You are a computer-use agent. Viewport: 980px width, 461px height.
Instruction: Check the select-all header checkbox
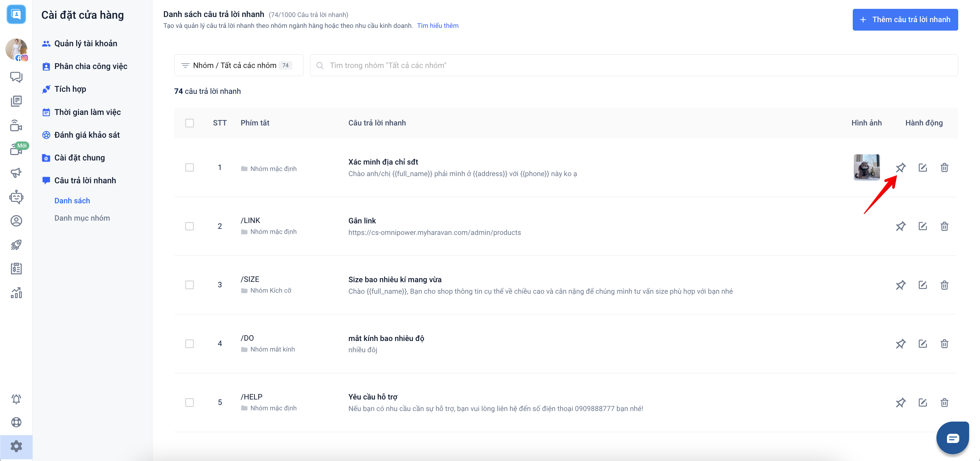pyautogui.click(x=189, y=123)
